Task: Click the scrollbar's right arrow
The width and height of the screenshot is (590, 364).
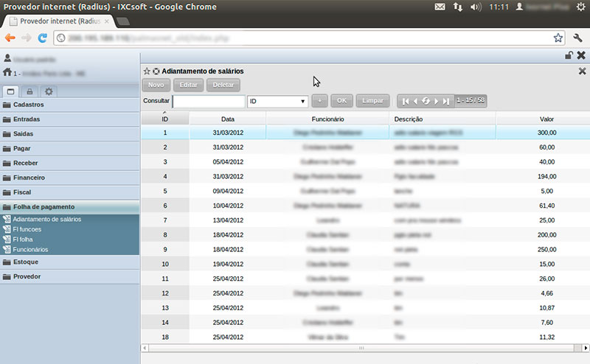Action: tap(586, 348)
